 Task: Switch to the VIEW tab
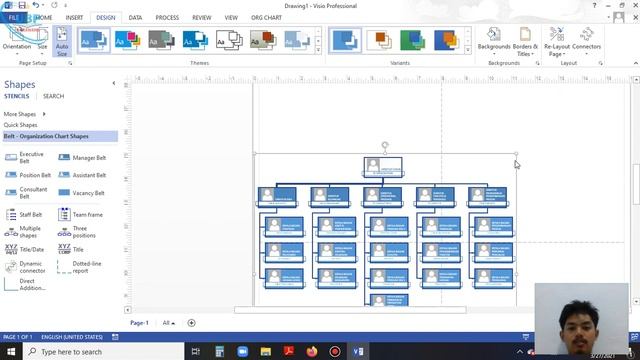click(x=231, y=18)
